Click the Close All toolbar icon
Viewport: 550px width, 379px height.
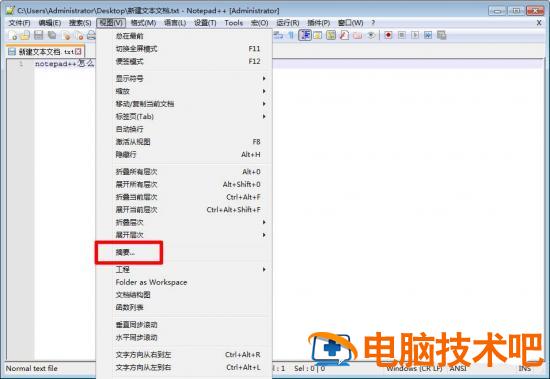click(80, 35)
